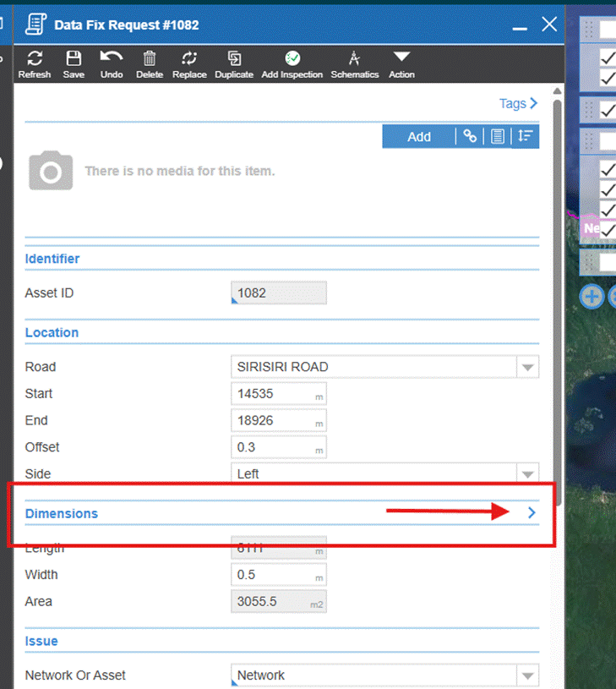Close the Data Fix Request panel
The height and width of the screenshot is (689, 616).
(x=549, y=25)
